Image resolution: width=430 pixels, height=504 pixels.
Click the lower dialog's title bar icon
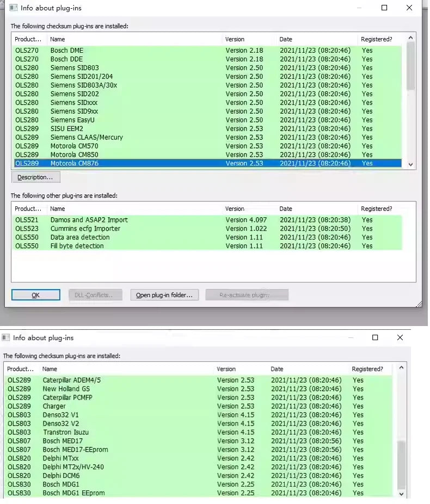(6, 337)
